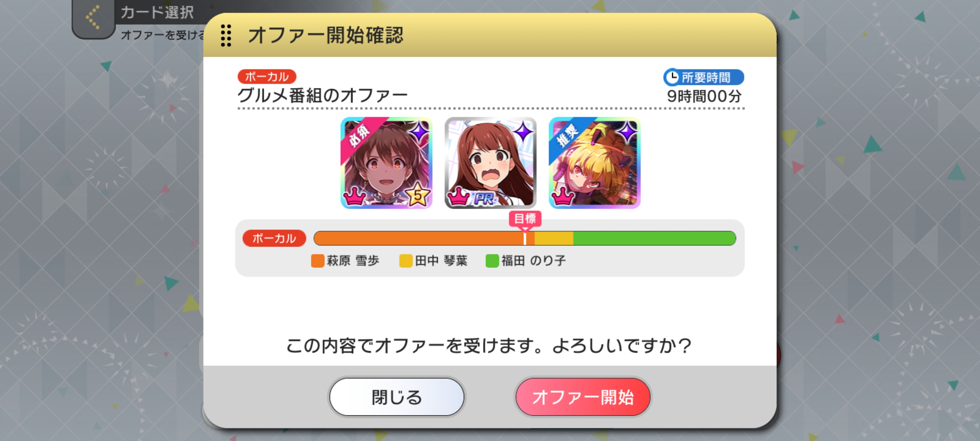
Task: Select the Tanaka Kotoha card thumbnail
Action: coord(490,163)
